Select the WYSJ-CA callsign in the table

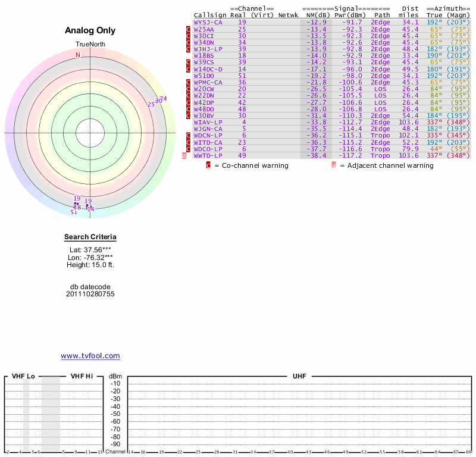(208, 22)
